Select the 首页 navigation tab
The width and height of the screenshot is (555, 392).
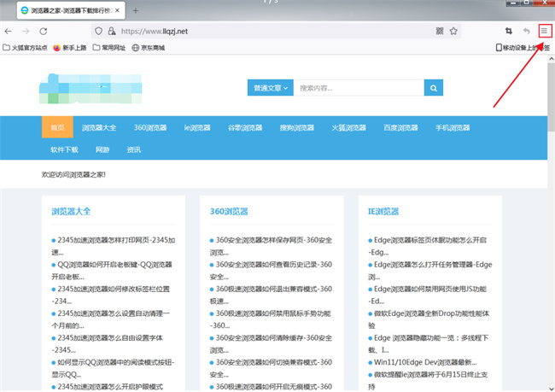point(57,127)
